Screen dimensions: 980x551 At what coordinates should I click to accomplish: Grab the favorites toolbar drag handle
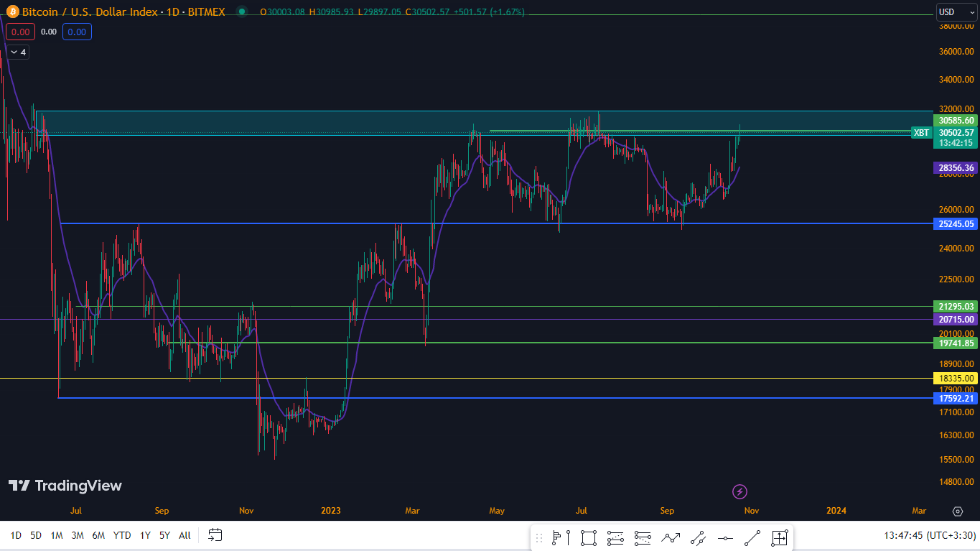pyautogui.click(x=539, y=537)
